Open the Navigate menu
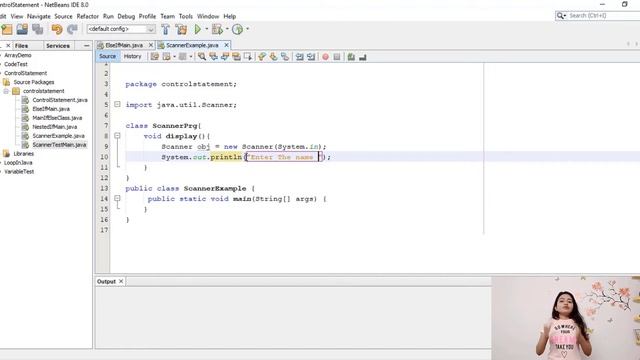This screenshot has height=360, width=640. [x=39, y=16]
